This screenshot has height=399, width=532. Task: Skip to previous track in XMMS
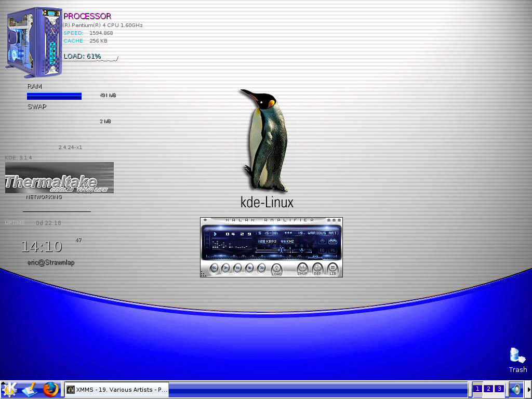click(x=214, y=269)
